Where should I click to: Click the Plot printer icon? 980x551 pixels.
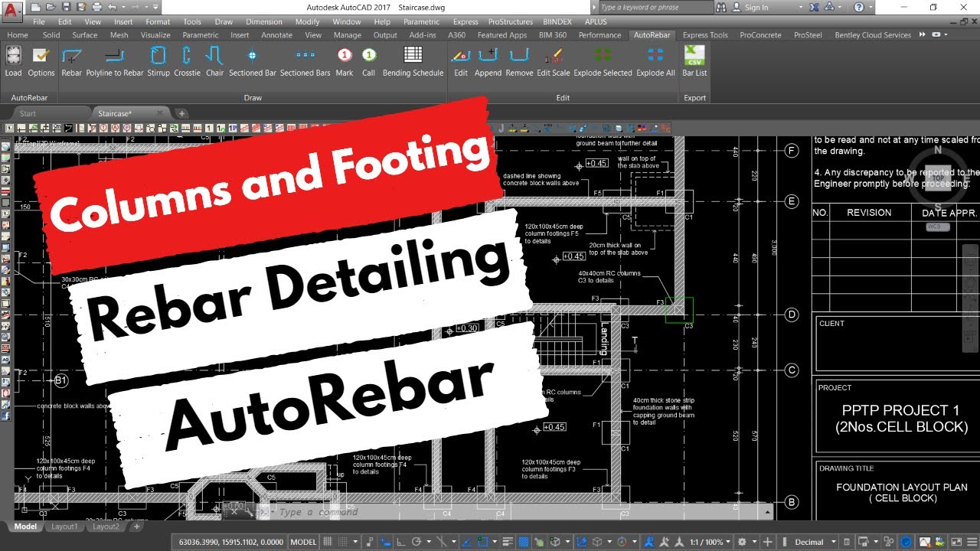point(97,7)
